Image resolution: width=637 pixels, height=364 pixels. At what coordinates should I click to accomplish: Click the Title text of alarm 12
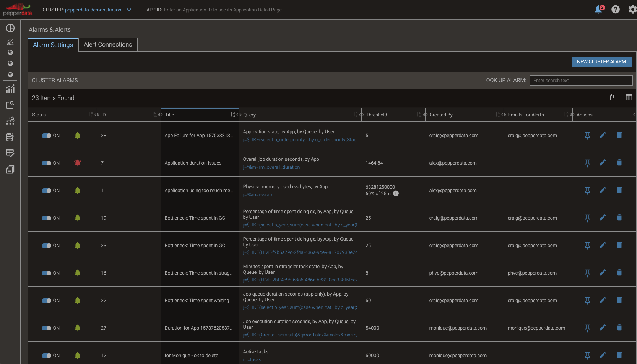pos(192,356)
